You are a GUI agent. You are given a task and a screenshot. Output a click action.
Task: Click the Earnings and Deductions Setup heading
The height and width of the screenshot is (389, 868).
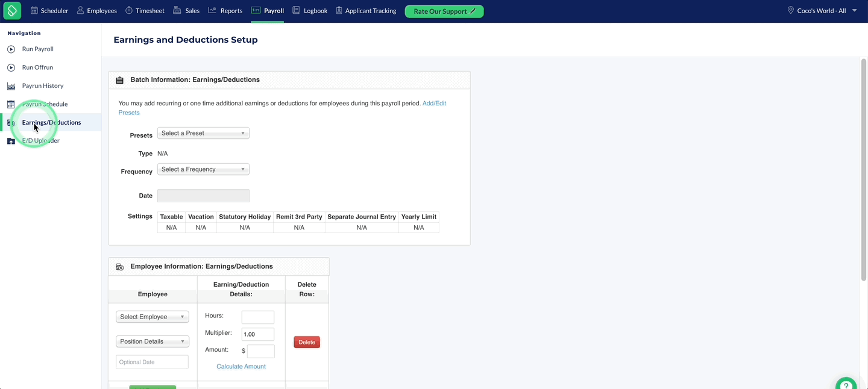pyautogui.click(x=186, y=40)
